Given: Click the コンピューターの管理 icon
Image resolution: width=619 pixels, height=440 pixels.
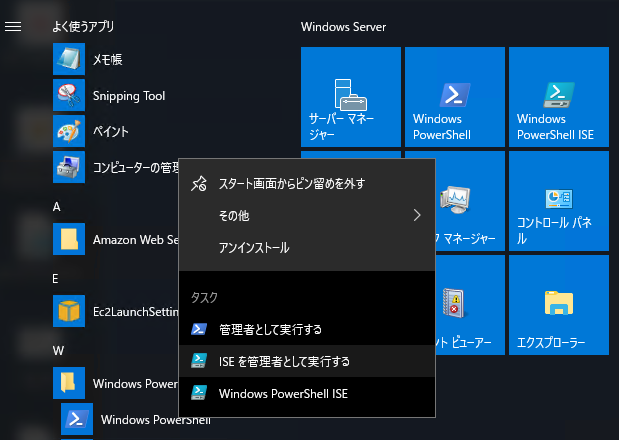Looking at the screenshot, I should click(x=69, y=167).
